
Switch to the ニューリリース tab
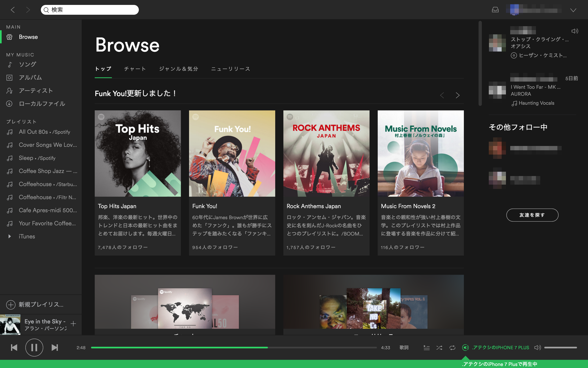pyautogui.click(x=231, y=69)
